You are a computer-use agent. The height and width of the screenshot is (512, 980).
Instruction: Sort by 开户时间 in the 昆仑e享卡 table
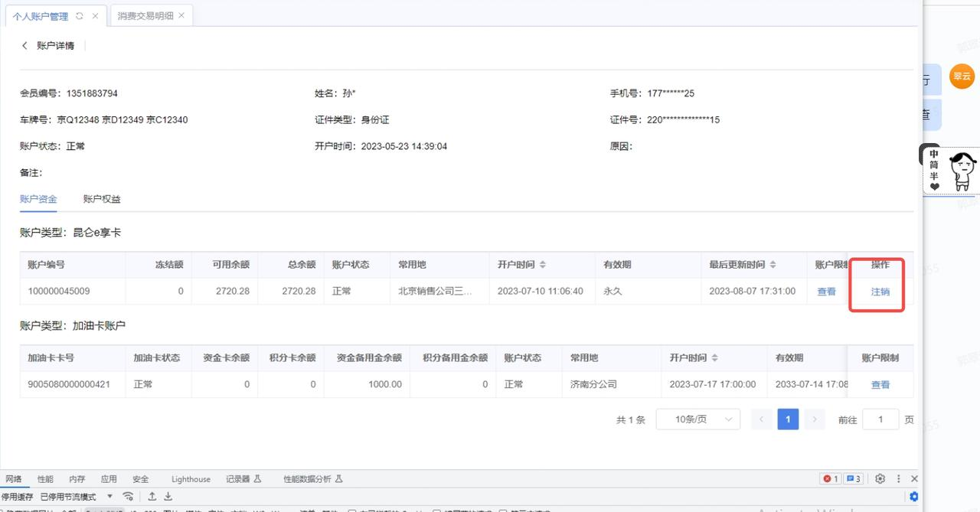[x=543, y=265]
